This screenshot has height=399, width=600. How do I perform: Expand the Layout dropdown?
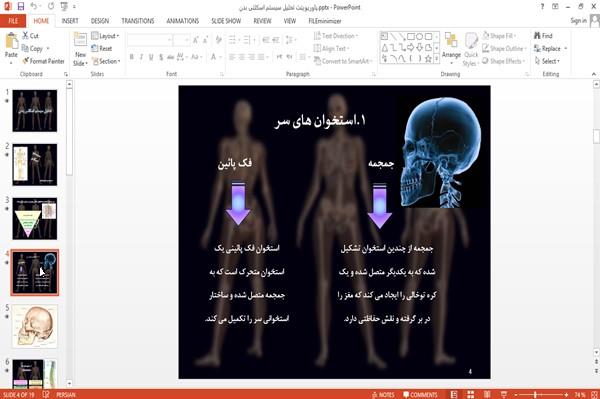pos(105,36)
